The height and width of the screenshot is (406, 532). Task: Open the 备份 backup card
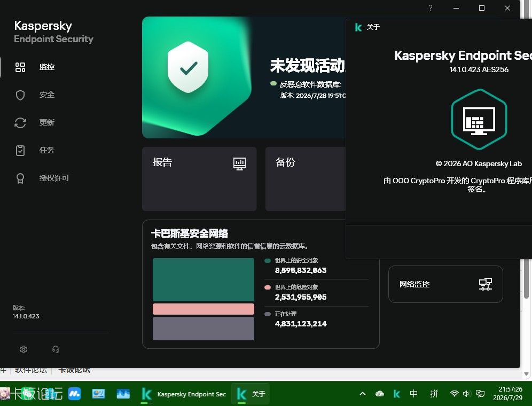(x=306, y=179)
